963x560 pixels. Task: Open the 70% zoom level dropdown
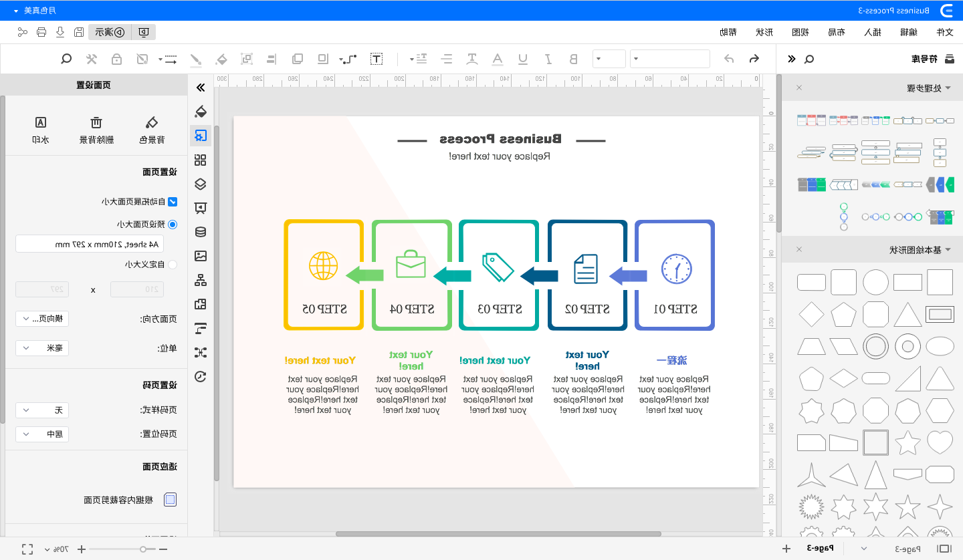(x=57, y=549)
